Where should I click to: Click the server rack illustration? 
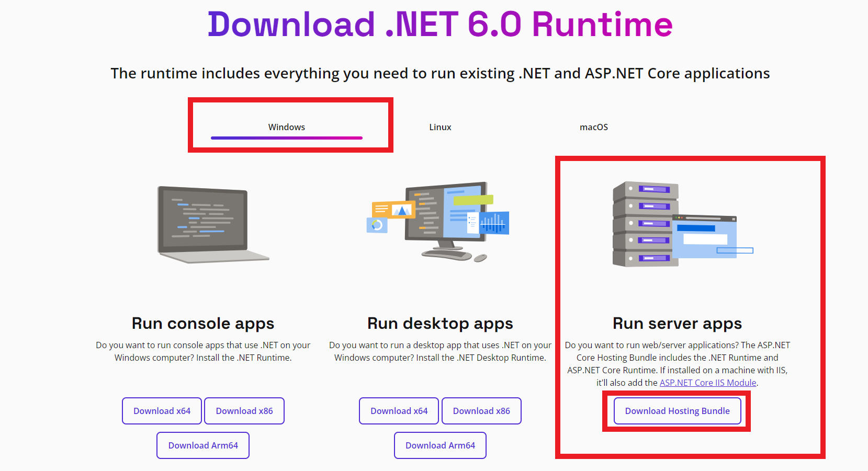[x=683, y=224]
